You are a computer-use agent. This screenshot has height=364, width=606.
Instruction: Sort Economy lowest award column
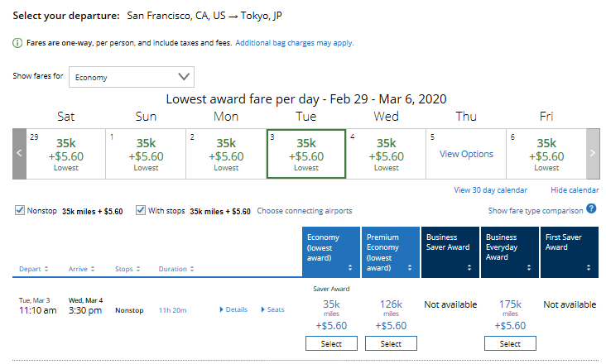[x=350, y=267]
